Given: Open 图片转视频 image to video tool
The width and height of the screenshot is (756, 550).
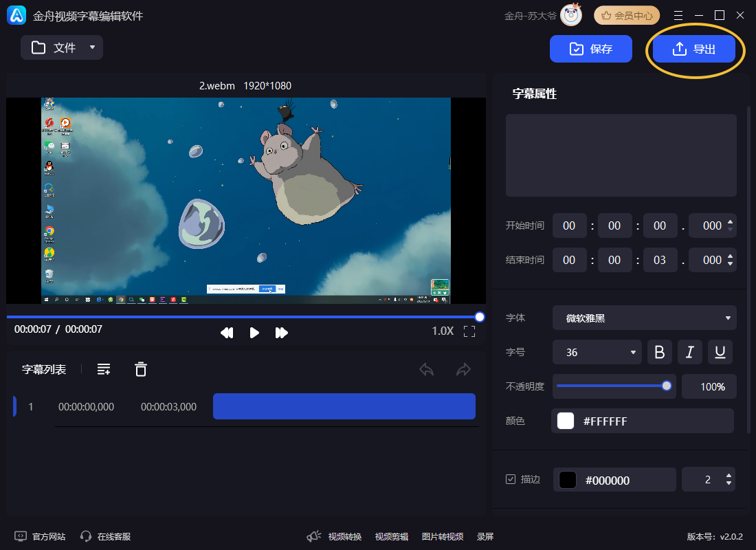Looking at the screenshot, I should 443,536.
